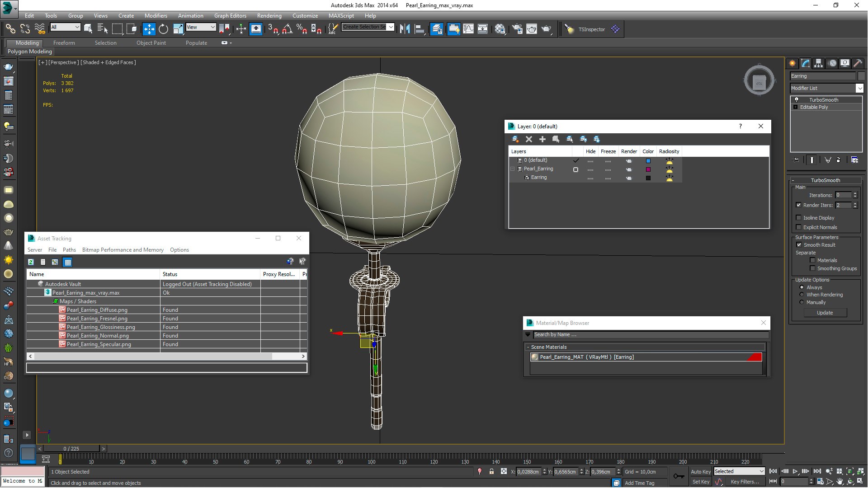This screenshot has width=868, height=488.
Task: Open the selection filter All dropdown
Action: (x=65, y=27)
